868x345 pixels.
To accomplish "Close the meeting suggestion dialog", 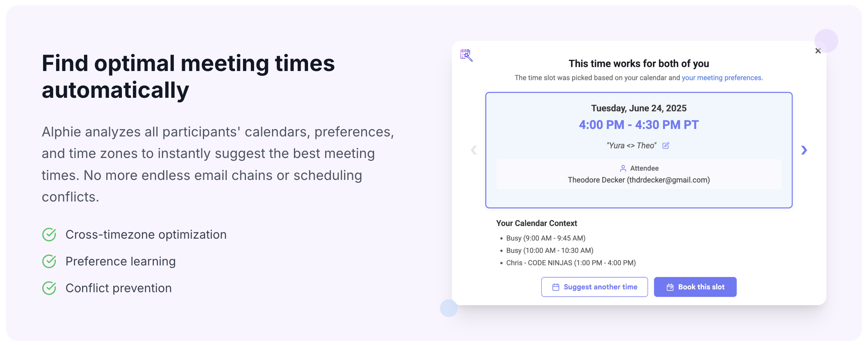I will [818, 51].
